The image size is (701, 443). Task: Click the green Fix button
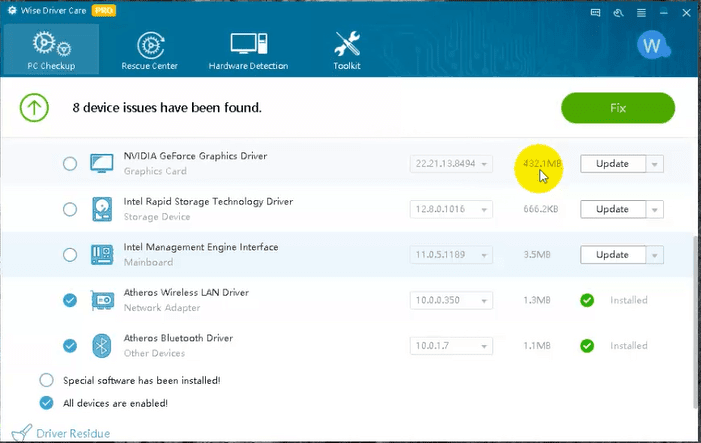click(618, 108)
